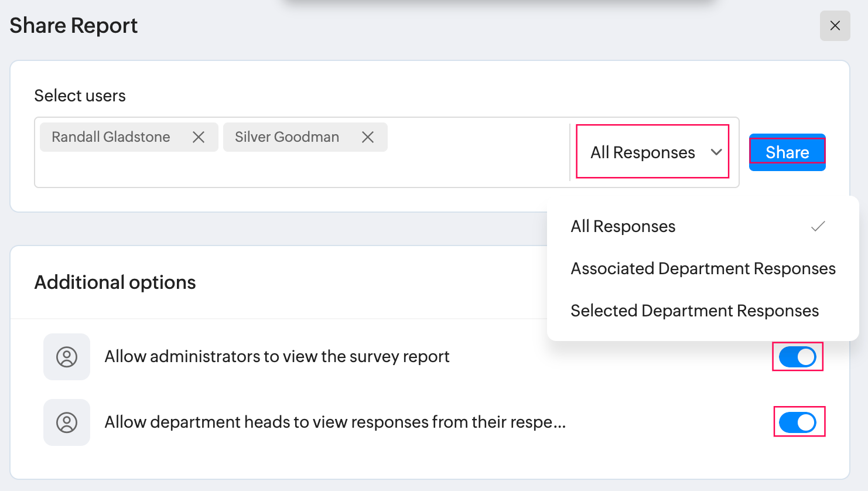Click "Allow administrators to view" label text

coord(277,357)
